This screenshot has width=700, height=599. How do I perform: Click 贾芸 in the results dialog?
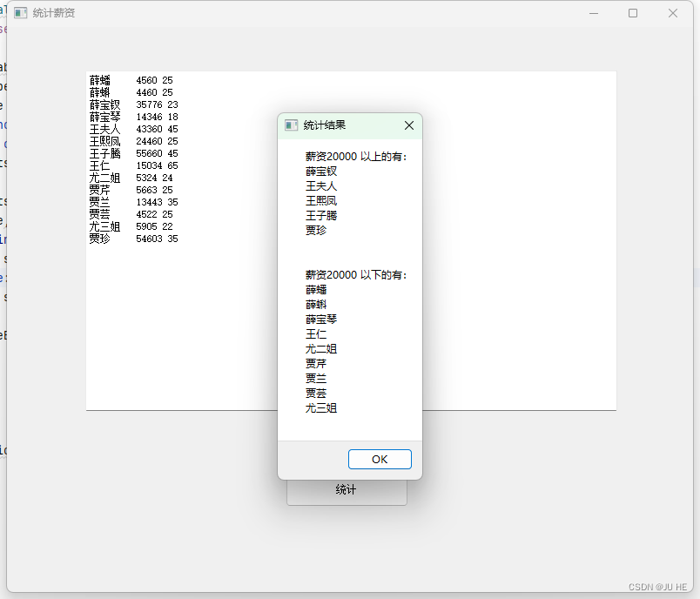pos(316,393)
